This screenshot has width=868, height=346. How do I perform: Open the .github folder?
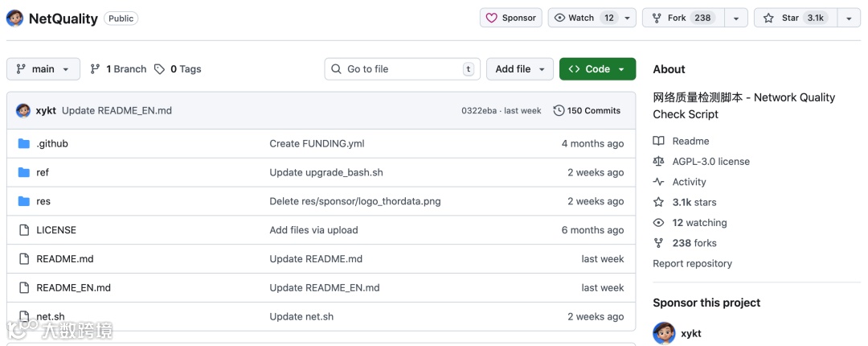point(52,143)
